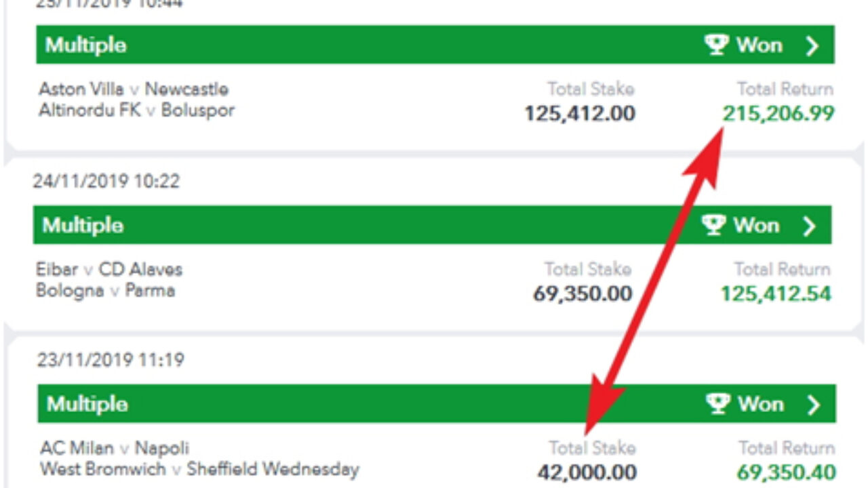Click the 125,412.00 total stake amount
Image resolution: width=868 pixels, height=488 pixels.
580,114
